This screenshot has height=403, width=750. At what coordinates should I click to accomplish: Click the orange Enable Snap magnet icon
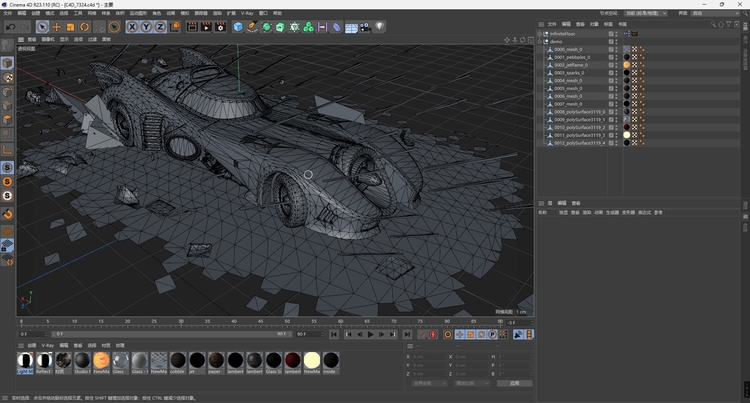pos(7,214)
